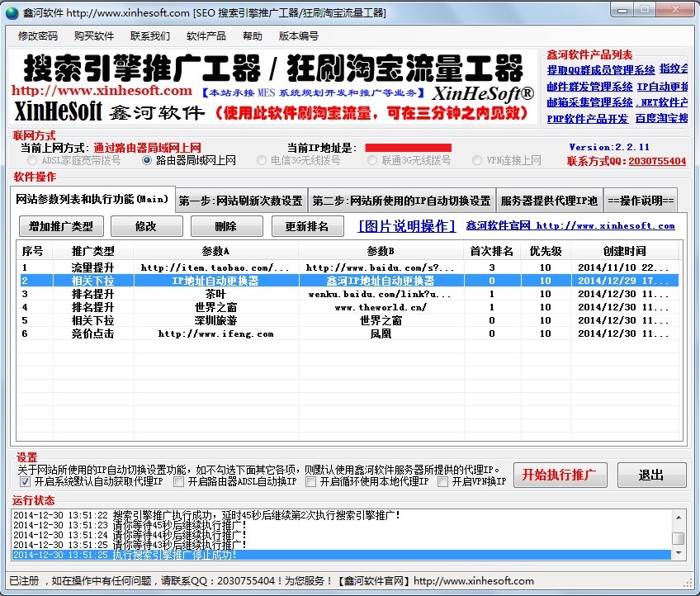Click the 开始执行推广 button
The width and height of the screenshot is (700, 596).
560,475
